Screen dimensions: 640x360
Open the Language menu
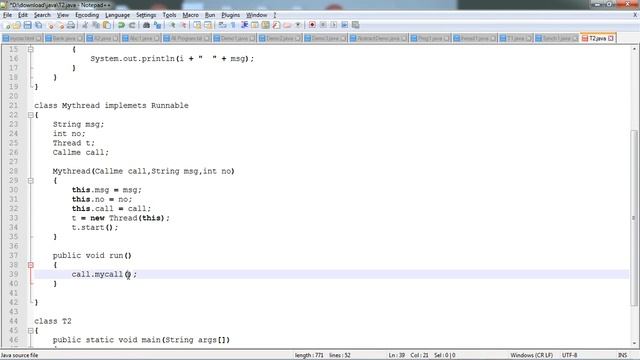pos(117,15)
